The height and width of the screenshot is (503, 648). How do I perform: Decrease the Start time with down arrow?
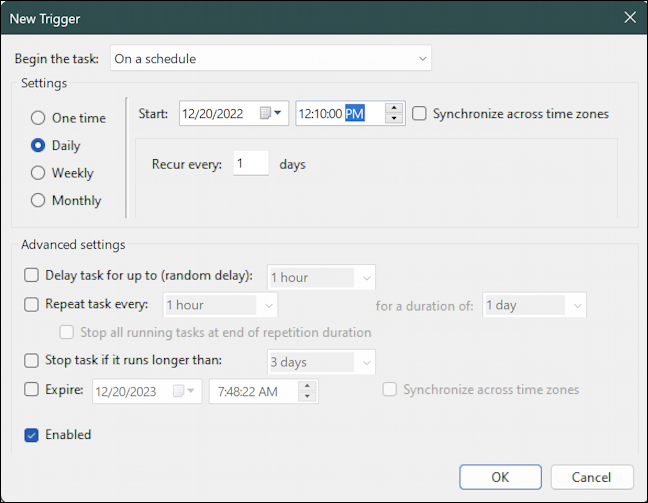click(394, 118)
